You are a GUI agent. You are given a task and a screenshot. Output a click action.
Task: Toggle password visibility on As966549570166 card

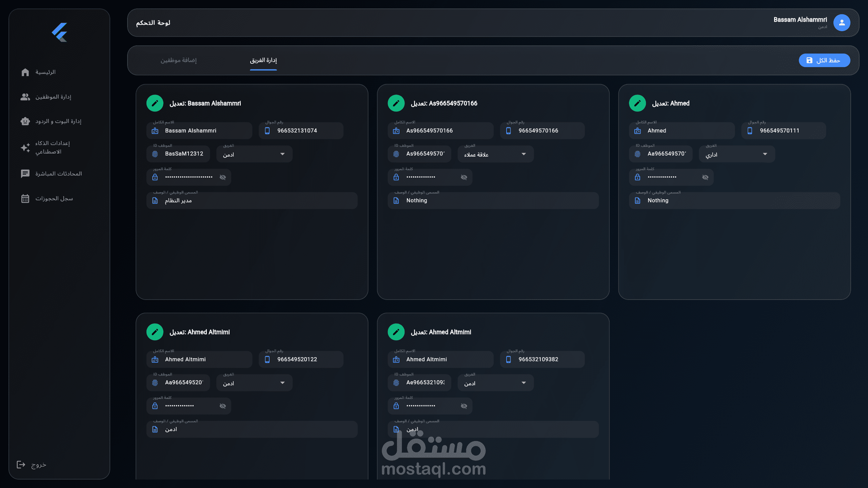(464, 177)
